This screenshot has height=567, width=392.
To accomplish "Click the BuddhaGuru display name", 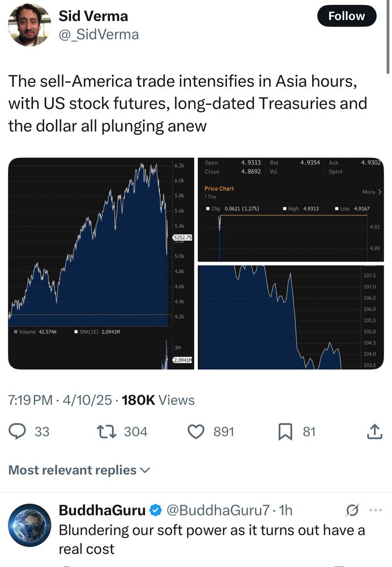I will click(x=102, y=510).
